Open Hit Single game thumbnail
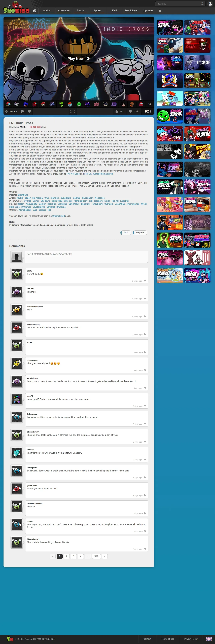This screenshot has height=644, width=215. click(197, 63)
